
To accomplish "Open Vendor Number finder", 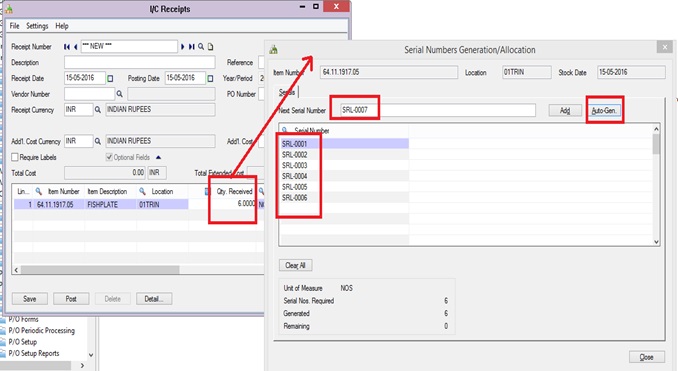I will (119, 94).
